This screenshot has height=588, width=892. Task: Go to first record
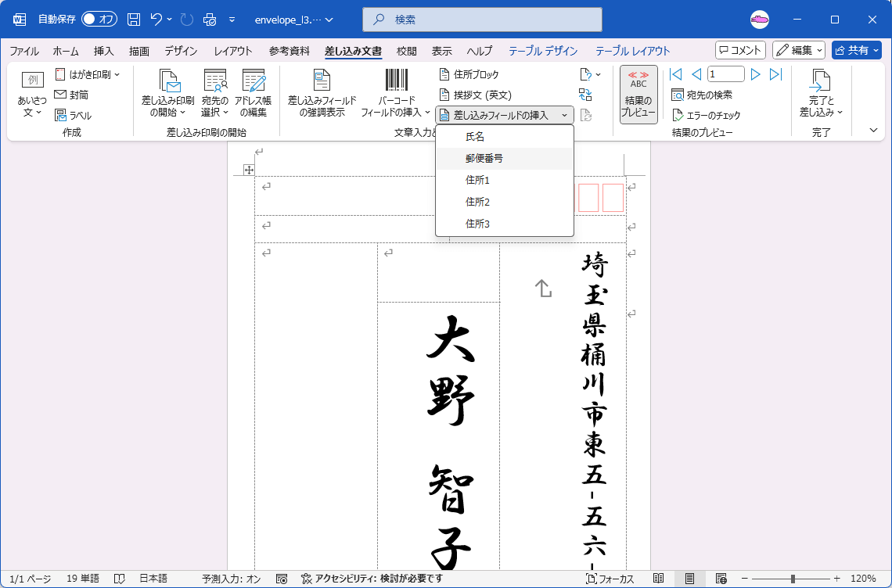[x=676, y=74]
